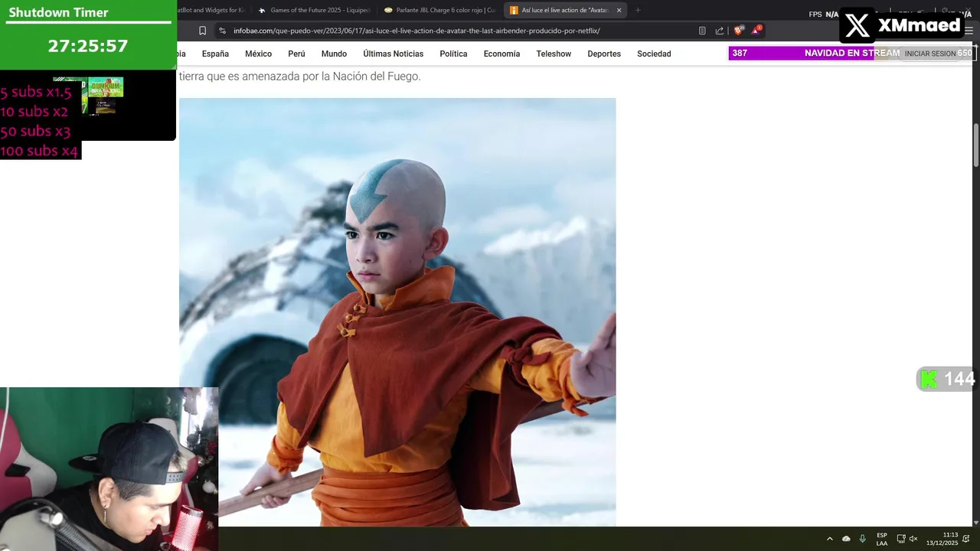Bookmark this page with the bookmark icon
The width and height of the screenshot is (980, 551).
tap(202, 31)
